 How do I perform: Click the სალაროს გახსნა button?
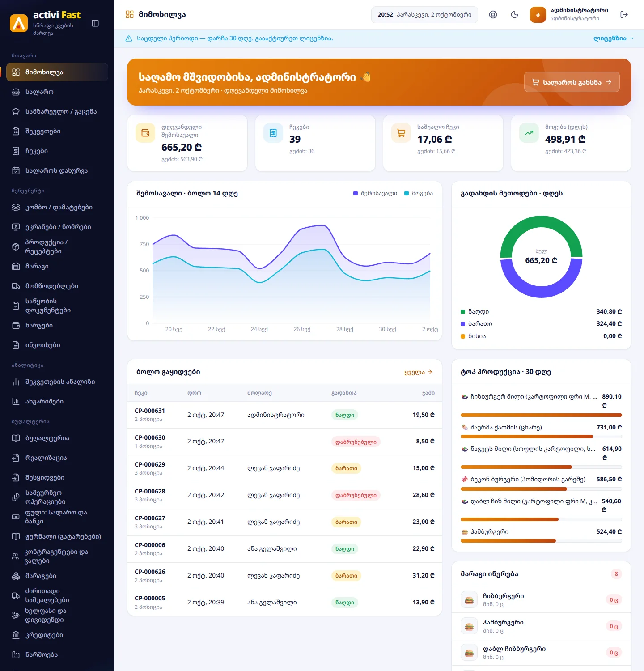coord(572,82)
